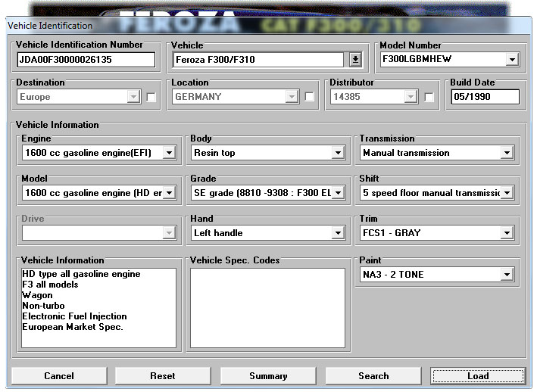Expand the Grade dropdown
This screenshot has width=537, height=392.
[338, 193]
